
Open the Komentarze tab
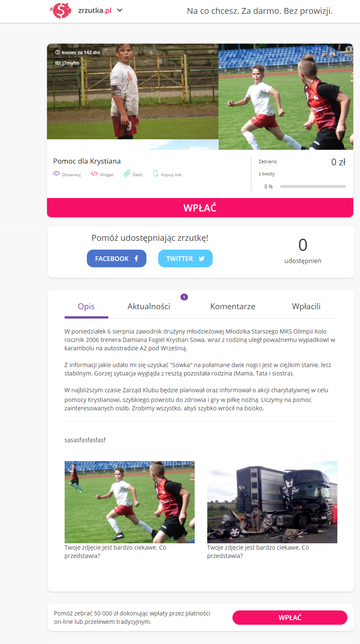point(232,307)
